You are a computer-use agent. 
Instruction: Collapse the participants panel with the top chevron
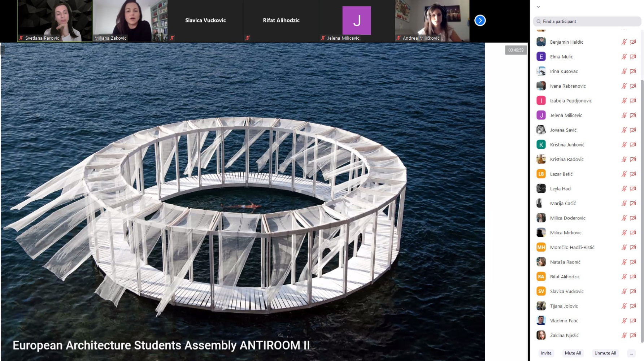pyautogui.click(x=538, y=7)
